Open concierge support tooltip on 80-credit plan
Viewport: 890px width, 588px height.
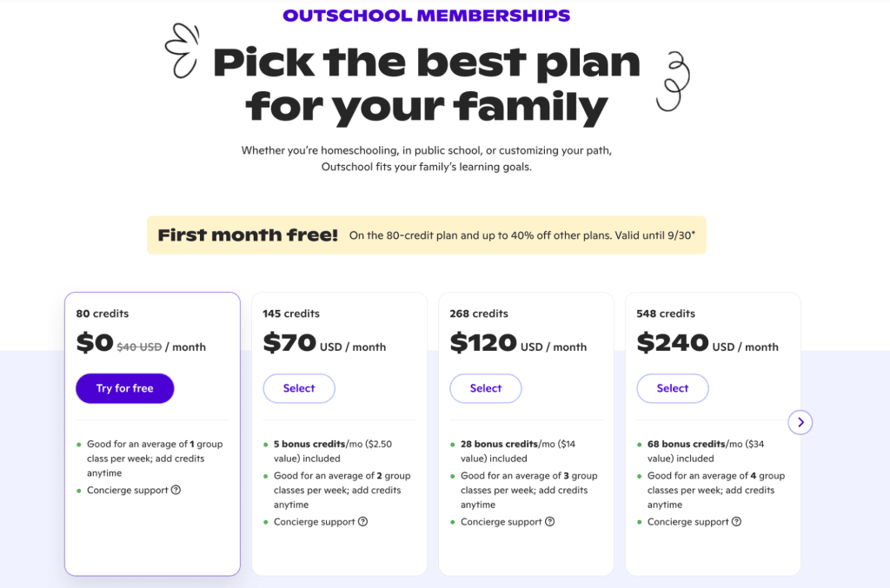click(x=176, y=490)
